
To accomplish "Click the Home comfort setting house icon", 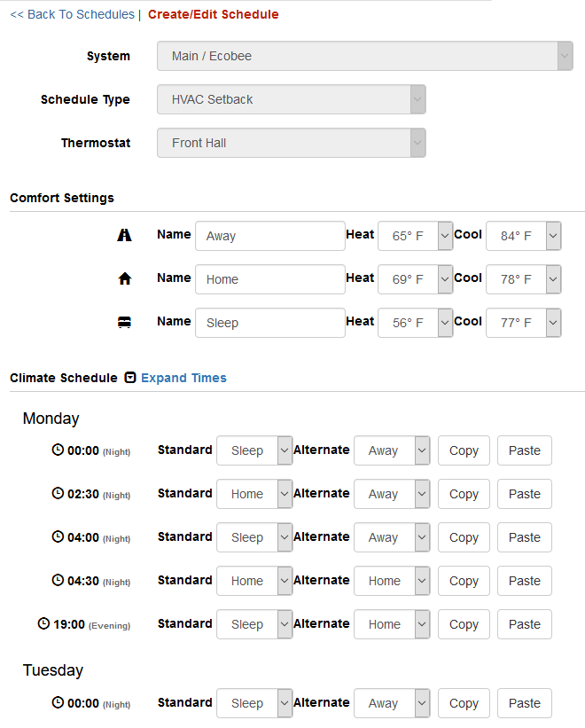I will coord(124,278).
